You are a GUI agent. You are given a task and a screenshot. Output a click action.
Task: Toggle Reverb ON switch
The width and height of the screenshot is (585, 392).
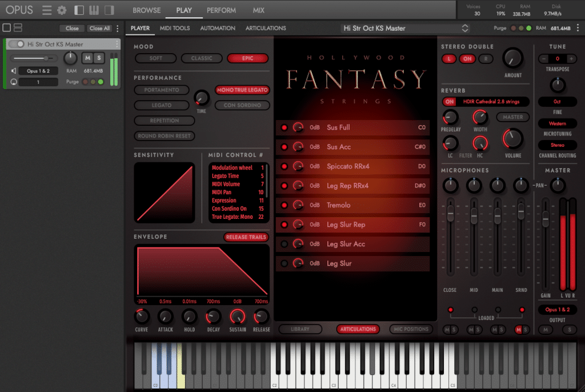pyautogui.click(x=450, y=102)
